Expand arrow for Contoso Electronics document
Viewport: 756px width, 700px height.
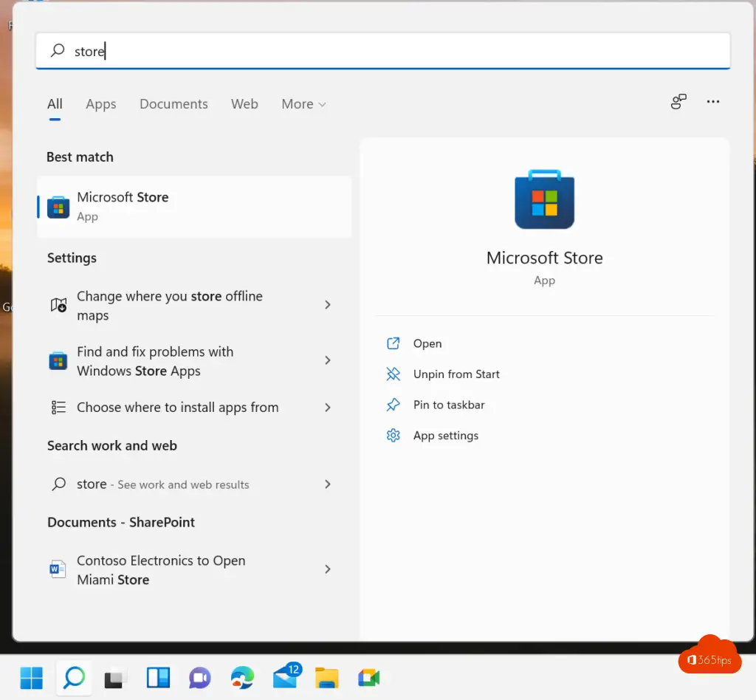pyautogui.click(x=328, y=569)
